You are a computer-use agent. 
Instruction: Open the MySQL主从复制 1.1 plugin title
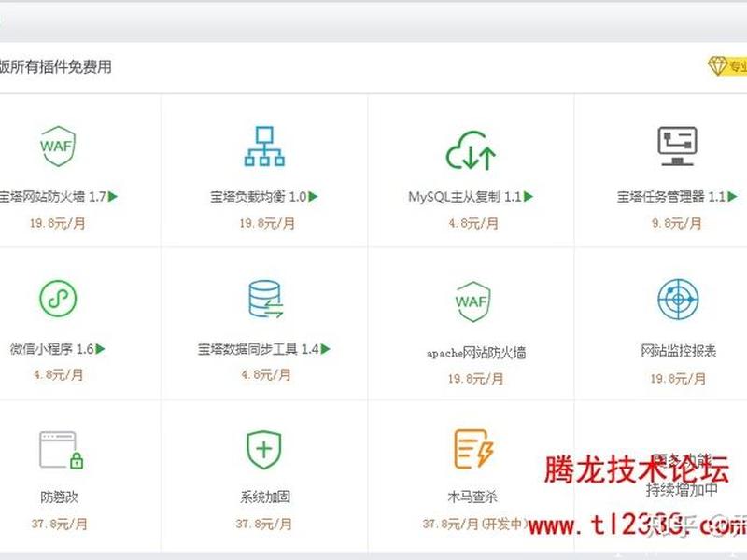pyautogui.click(x=465, y=197)
